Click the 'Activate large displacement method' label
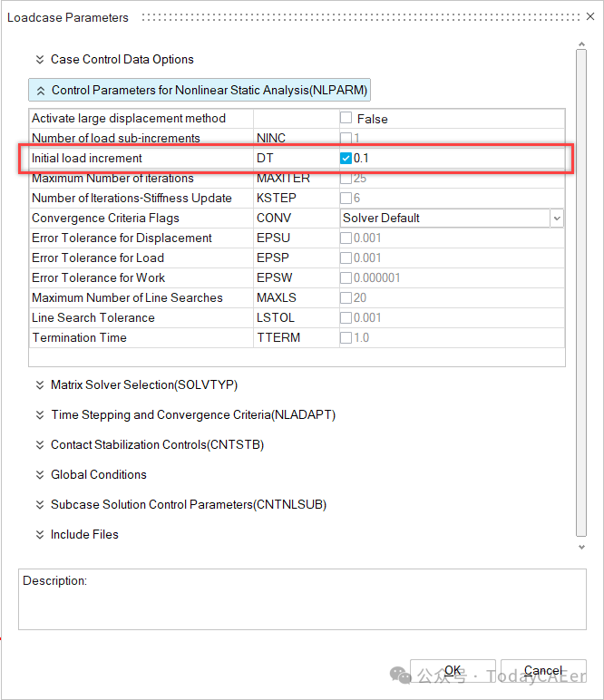 click(x=129, y=118)
